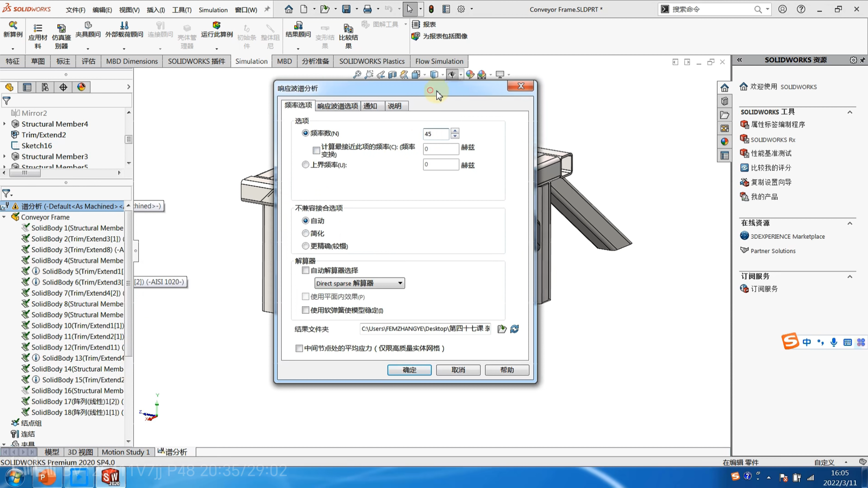The width and height of the screenshot is (868, 488).
Task: Select 更精确(较慢) radio button
Action: click(305, 246)
